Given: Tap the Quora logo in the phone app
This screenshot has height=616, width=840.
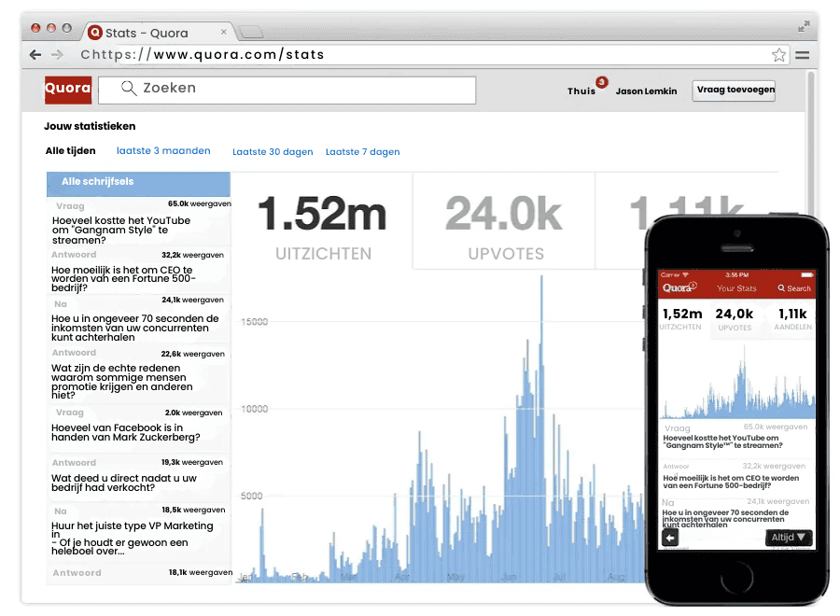Looking at the screenshot, I should (x=679, y=288).
